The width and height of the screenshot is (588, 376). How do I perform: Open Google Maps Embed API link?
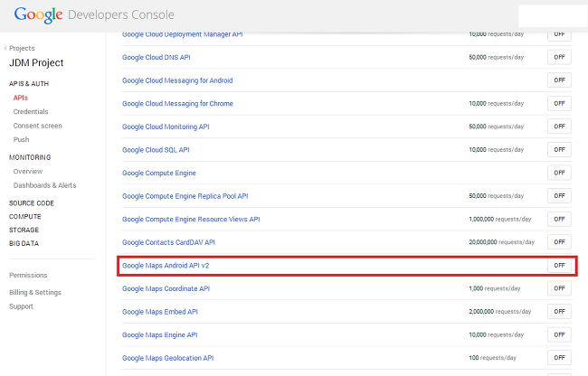pos(160,312)
